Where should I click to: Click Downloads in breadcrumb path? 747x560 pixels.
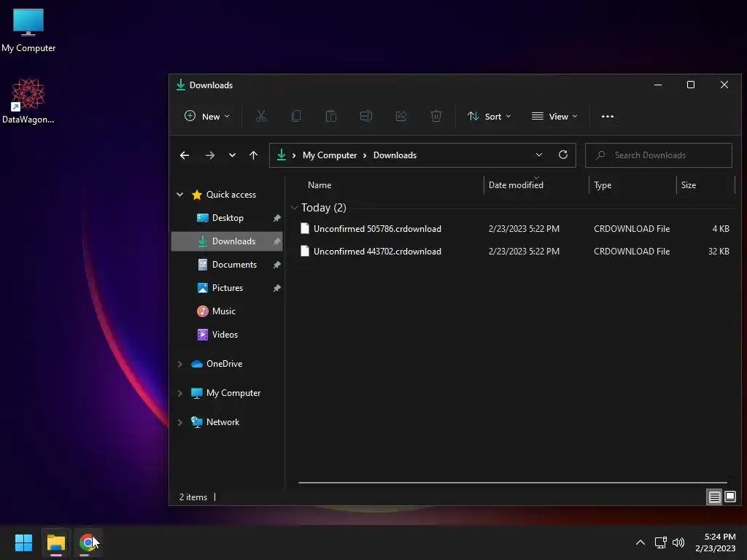point(395,155)
